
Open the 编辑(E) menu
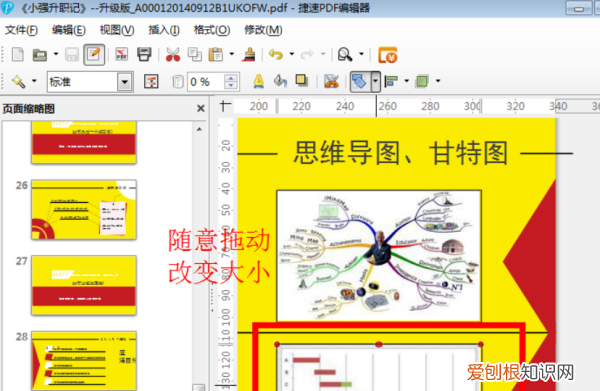(x=69, y=30)
